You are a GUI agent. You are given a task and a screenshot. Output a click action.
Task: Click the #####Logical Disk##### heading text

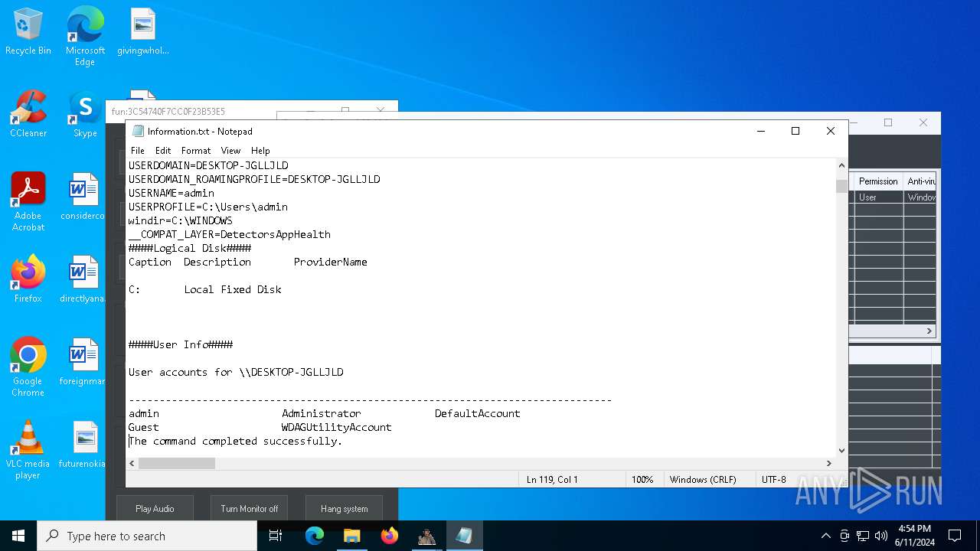[190, 248]
